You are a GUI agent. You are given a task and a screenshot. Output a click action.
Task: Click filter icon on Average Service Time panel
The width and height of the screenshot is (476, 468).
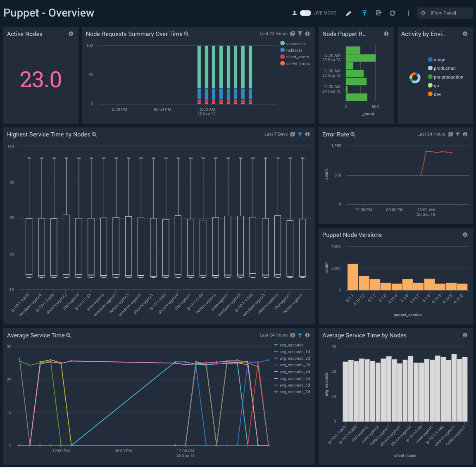tap(300, 335)
